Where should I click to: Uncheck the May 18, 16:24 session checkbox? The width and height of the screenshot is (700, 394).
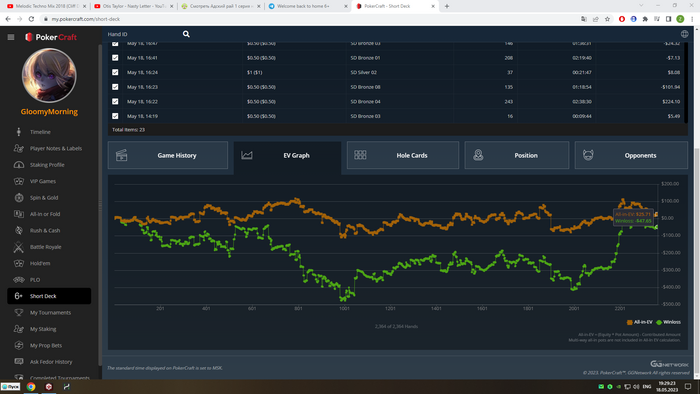[x=115, y=72]
